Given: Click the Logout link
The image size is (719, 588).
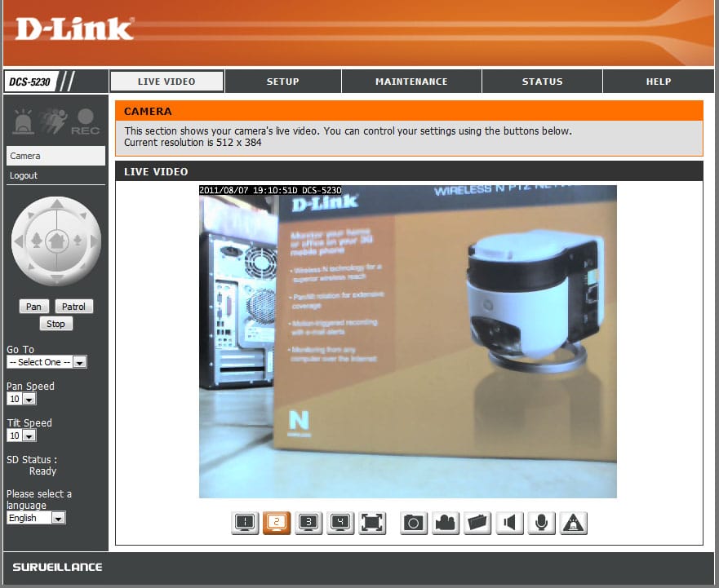Looking at the screenshot, I should (24, 175).
